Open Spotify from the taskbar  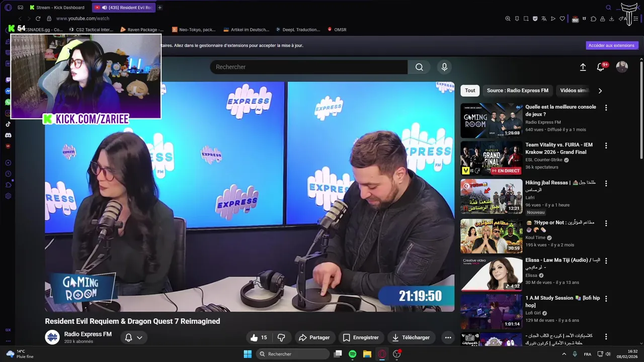(353, 354)
